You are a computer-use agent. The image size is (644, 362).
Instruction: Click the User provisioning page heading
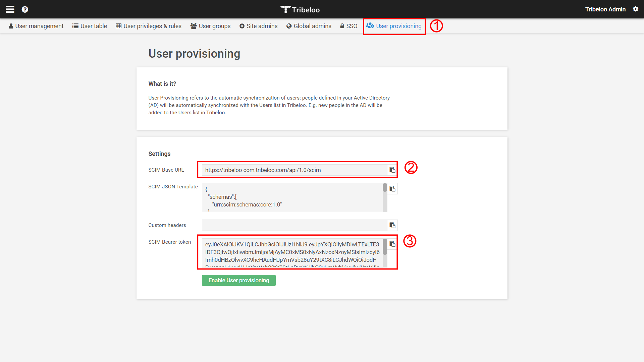pos(194,54)
